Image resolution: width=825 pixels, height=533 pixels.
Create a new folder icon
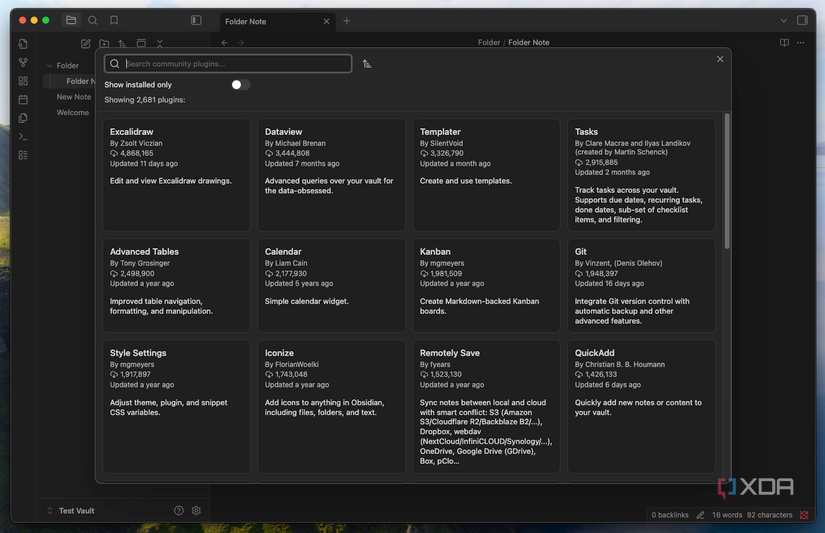104,43
